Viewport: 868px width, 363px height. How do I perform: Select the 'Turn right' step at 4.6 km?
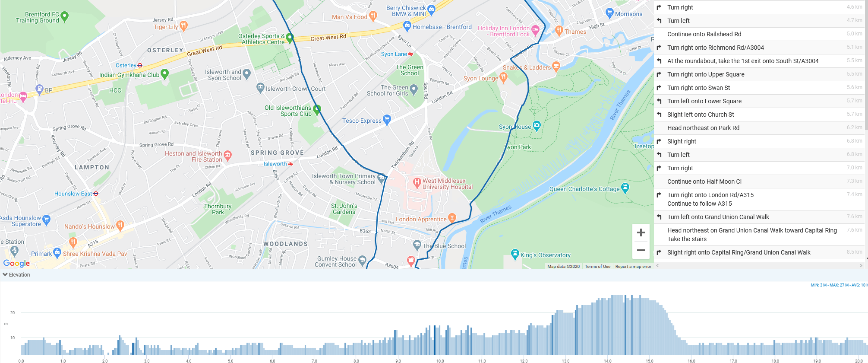760,7
